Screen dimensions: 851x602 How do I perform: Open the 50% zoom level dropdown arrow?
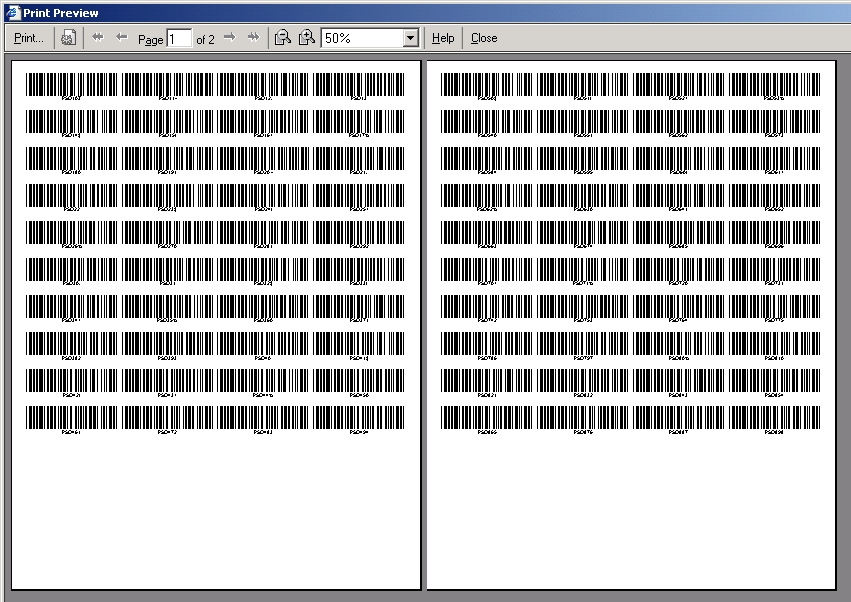pos(410,38)
